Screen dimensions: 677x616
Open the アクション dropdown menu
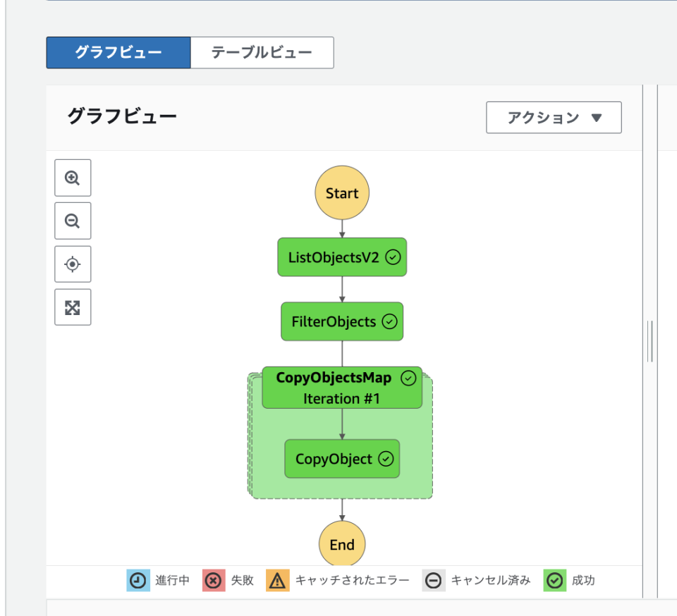pyautogui.click(x=554, y=118)
